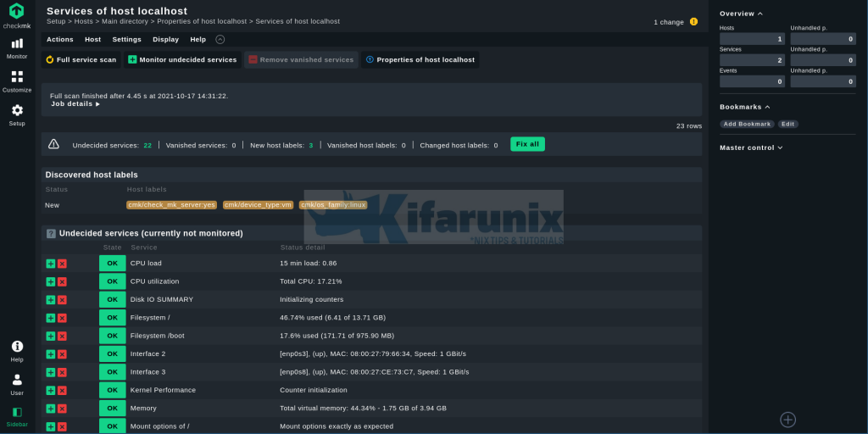Viewport: 868px width, 434px height.
Task: Open the Help info menu
Action: pyautogui.click(x=17, y=351)
